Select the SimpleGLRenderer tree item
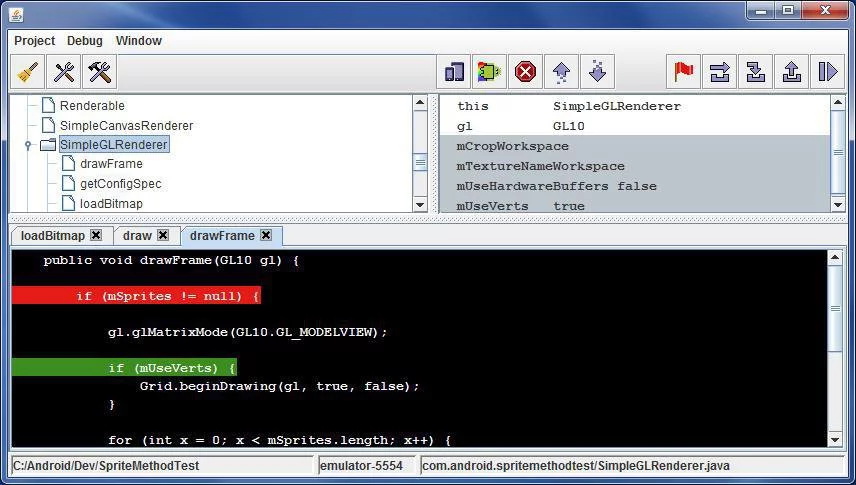 114,144
